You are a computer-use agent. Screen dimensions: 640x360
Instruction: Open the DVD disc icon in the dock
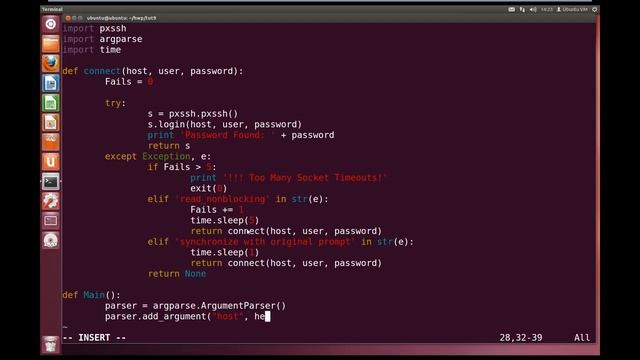pos(51,240)
